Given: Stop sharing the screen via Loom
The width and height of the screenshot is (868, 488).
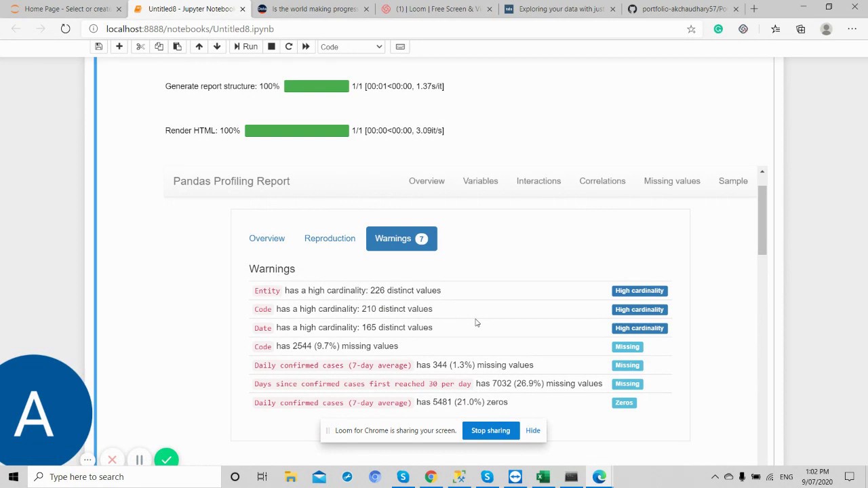Looking at the screenshot, I should coord(490,430).
